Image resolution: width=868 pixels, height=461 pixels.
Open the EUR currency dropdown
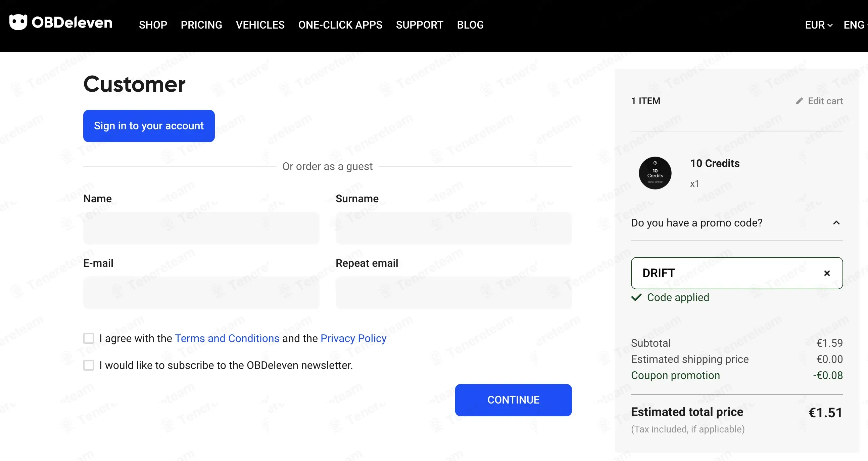pos(818,25)
